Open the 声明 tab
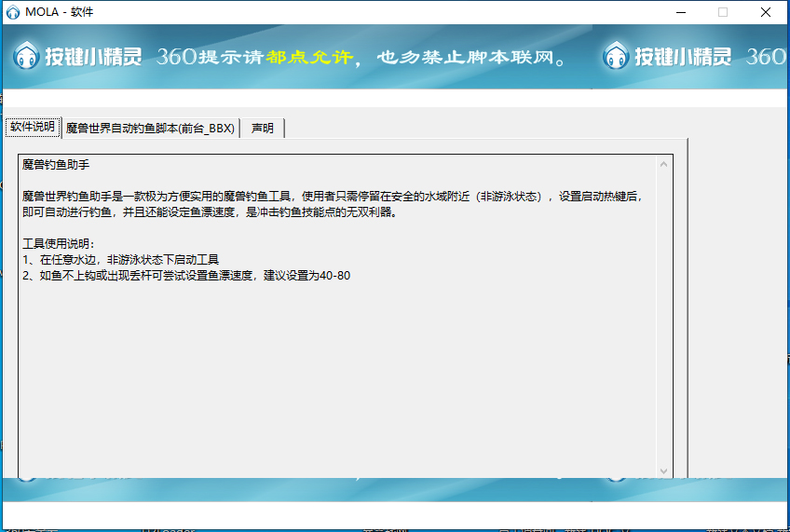 point(263,129)
